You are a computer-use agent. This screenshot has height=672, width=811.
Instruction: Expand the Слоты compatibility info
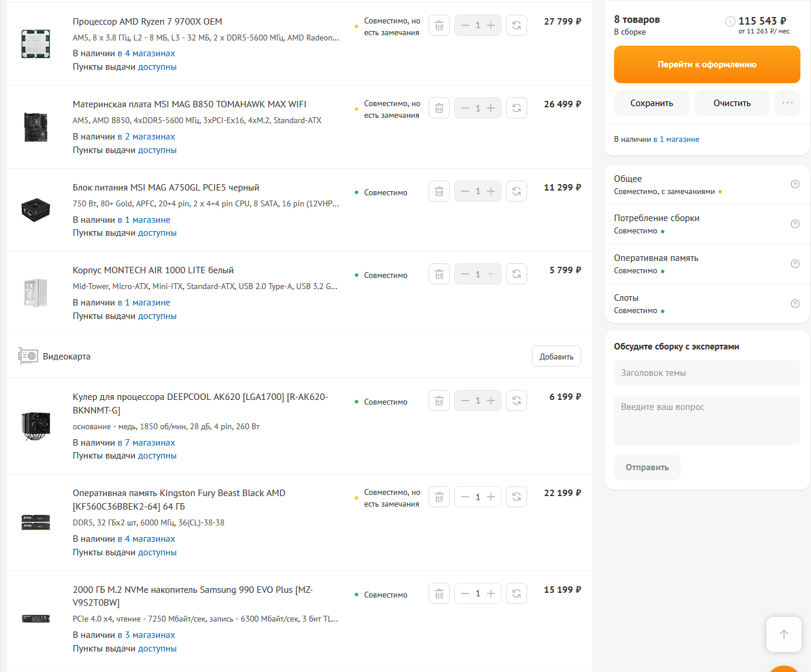click(x=795, y=304)
